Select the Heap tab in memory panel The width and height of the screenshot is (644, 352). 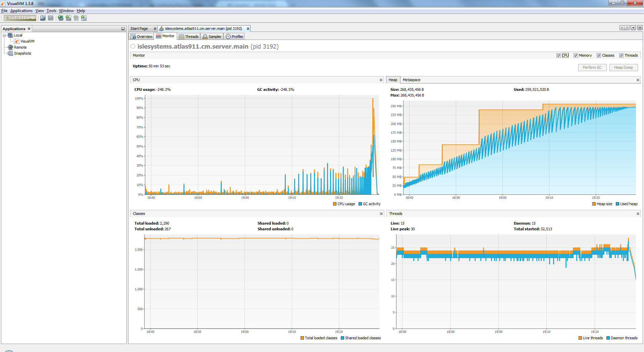393,80
